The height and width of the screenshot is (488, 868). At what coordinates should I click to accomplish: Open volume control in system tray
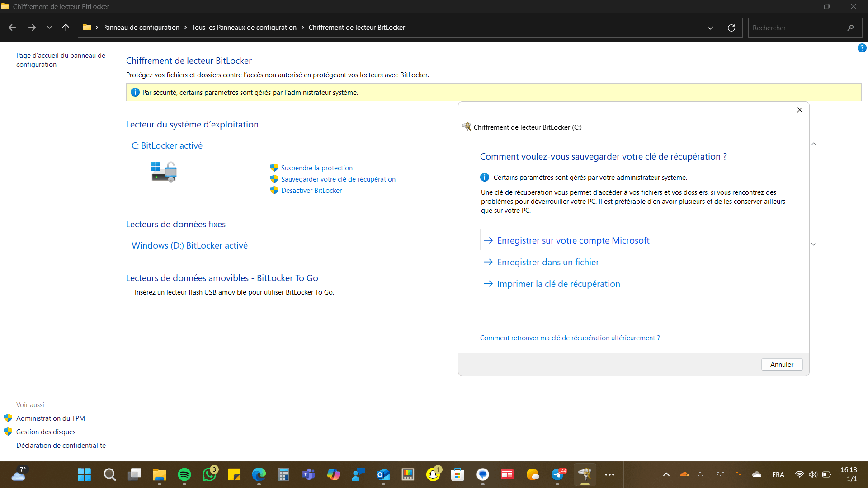812,474
